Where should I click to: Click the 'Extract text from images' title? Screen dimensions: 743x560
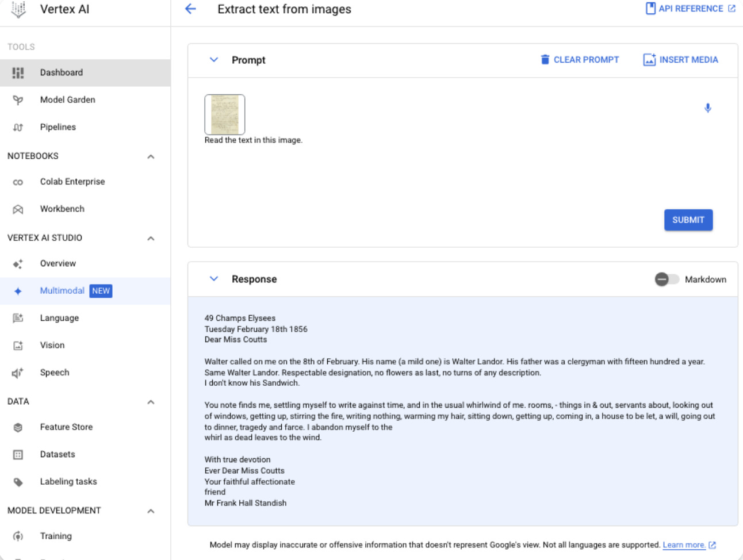pyautogui.click(x=284, y=9)
